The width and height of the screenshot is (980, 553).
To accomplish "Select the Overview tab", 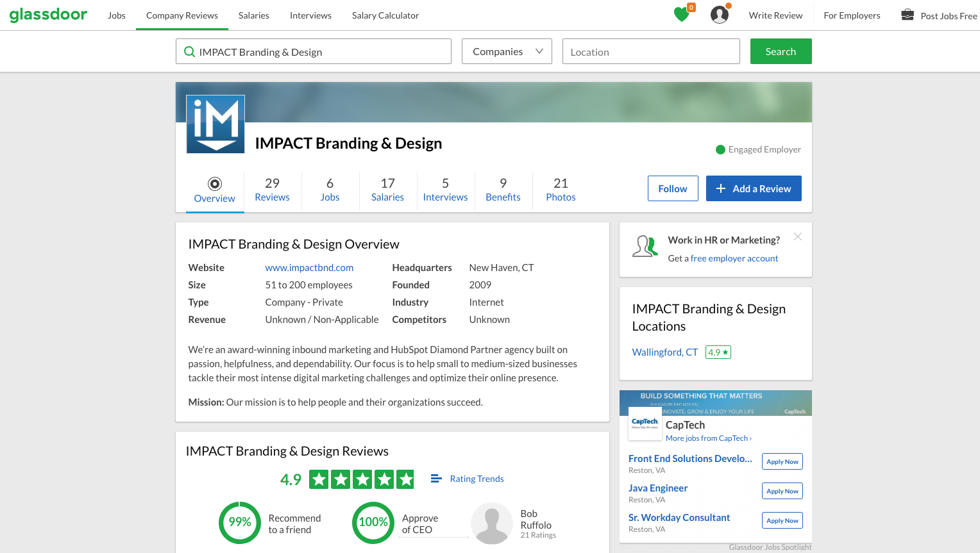I will pyautogui.click(x=215, y=191).
